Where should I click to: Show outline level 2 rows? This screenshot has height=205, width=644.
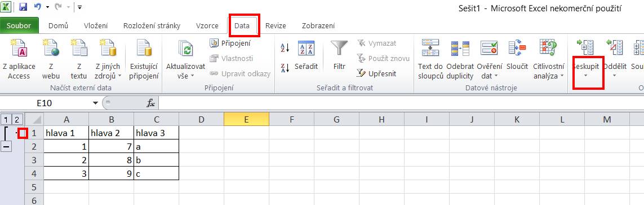16,120
